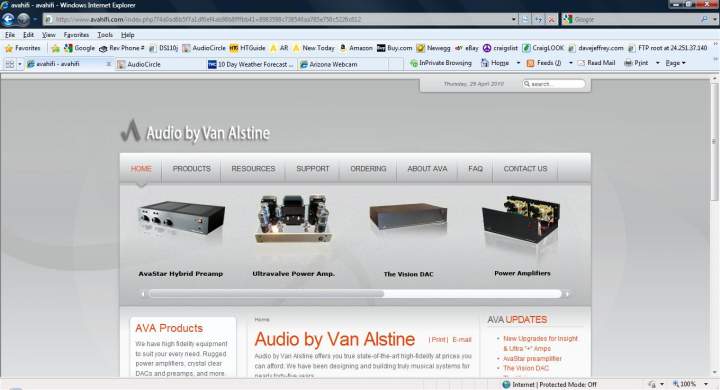The width and height of the screenshot is (720, 390).
Task: Open the davejeffrey.com bookmark
Action: (x=596, y=48)
